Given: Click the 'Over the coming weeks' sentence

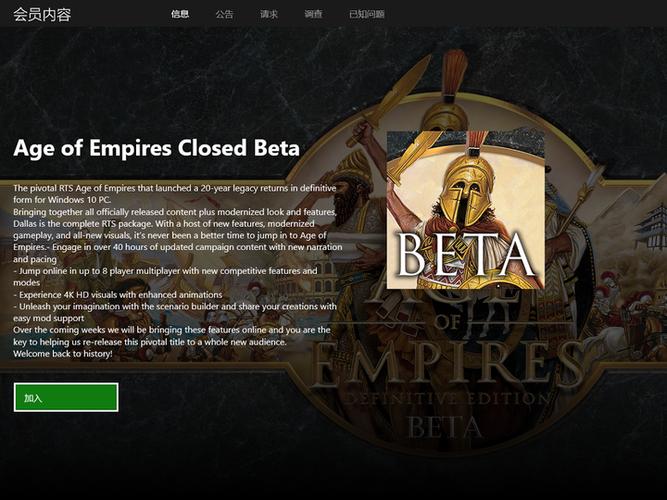Looking at the screenshot, I should pyautogui.click(x=172, y=336).
